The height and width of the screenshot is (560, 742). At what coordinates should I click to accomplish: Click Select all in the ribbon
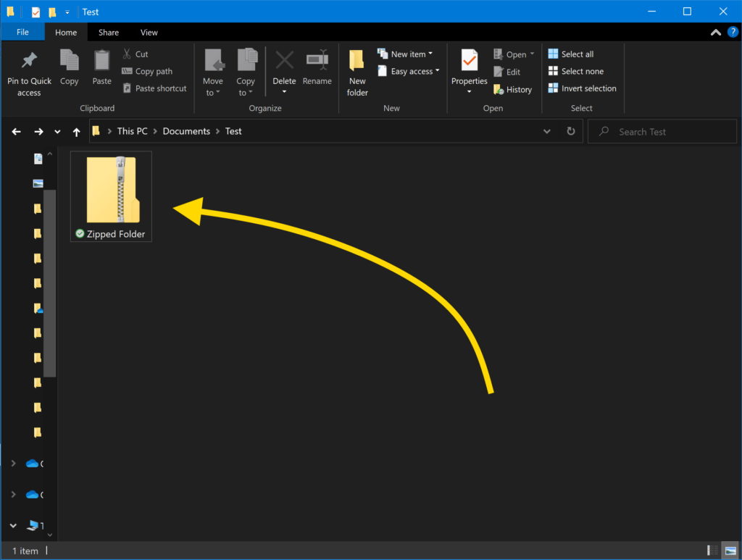(x=571, y=54)
